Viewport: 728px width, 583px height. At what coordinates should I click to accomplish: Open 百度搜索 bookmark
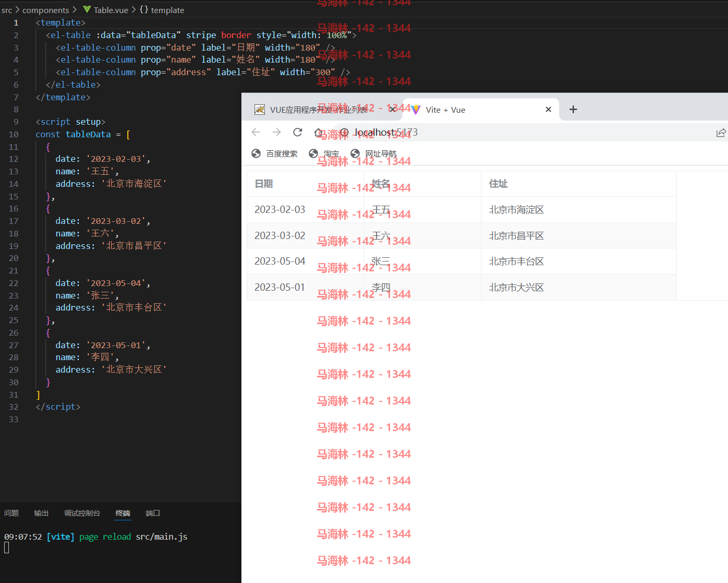click(274, 153)
